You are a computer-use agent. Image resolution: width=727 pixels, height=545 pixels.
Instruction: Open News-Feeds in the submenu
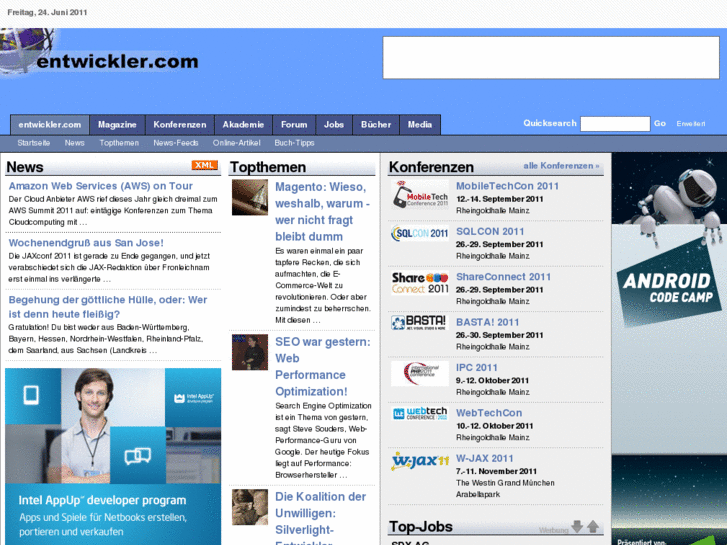coord(176,143)
